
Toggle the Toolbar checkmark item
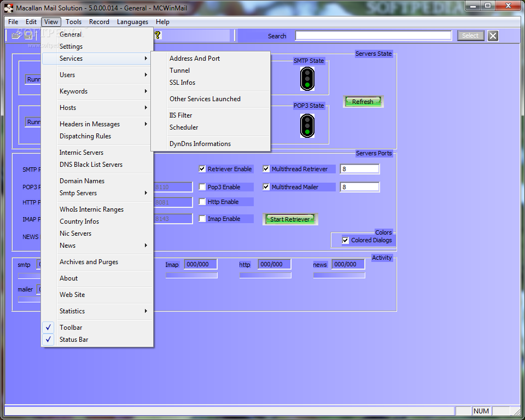pyautogui.click(x=97, y=327)
